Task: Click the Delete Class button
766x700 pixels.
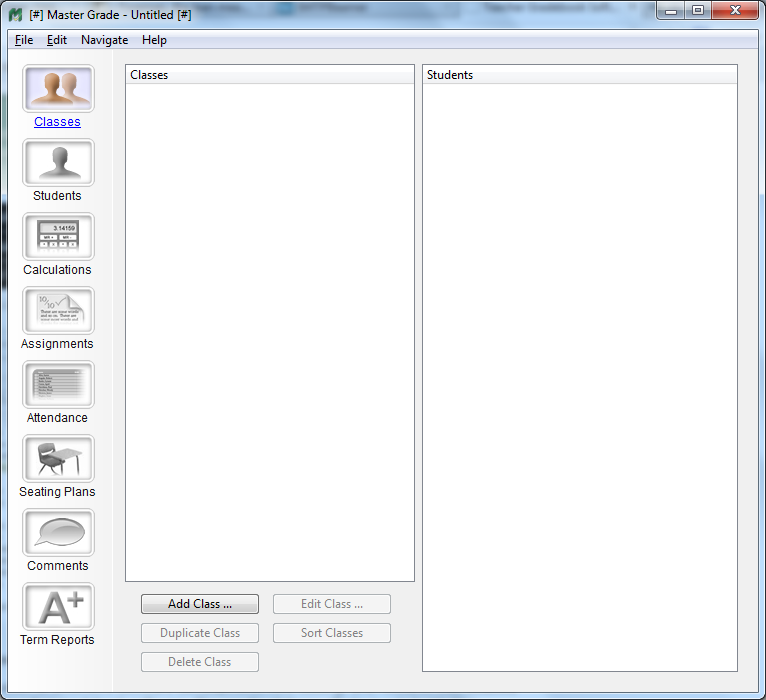Action: click(x=200, y=662)
